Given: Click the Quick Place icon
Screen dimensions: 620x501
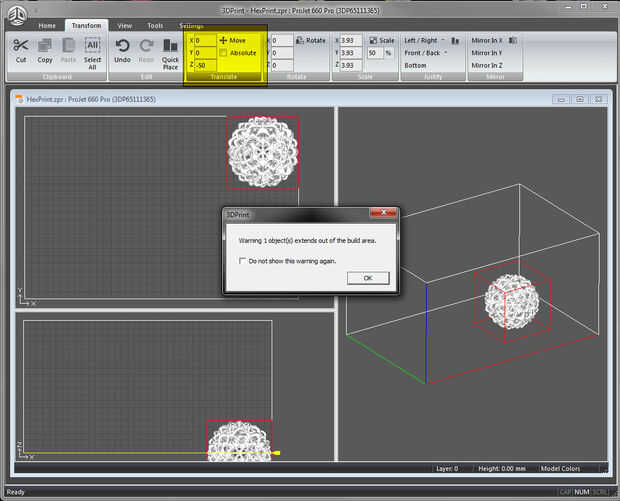Looking at the screenshot, I should coord(171,46).
